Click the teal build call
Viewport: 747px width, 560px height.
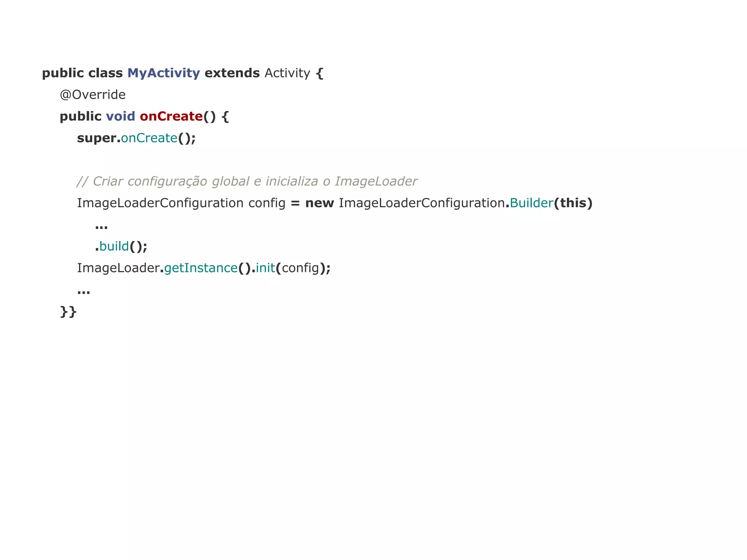114,246
